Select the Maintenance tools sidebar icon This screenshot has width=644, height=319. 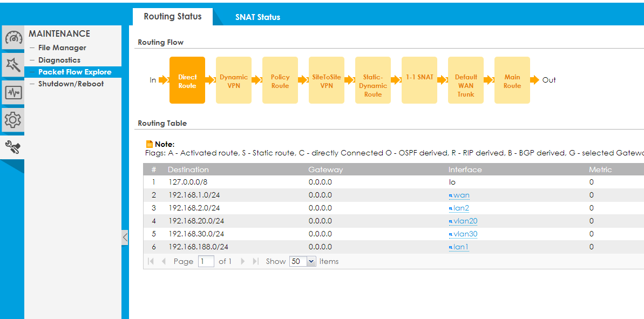12,146
